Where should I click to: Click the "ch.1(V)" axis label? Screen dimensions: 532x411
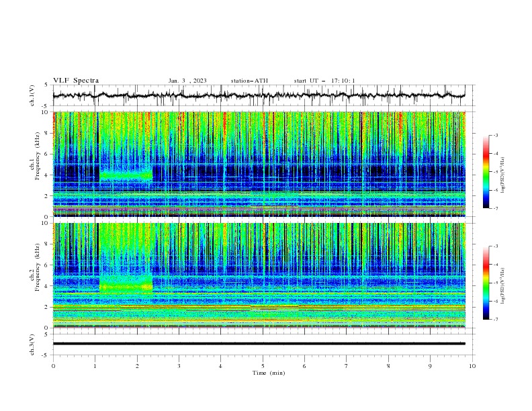tap(32, 95)
